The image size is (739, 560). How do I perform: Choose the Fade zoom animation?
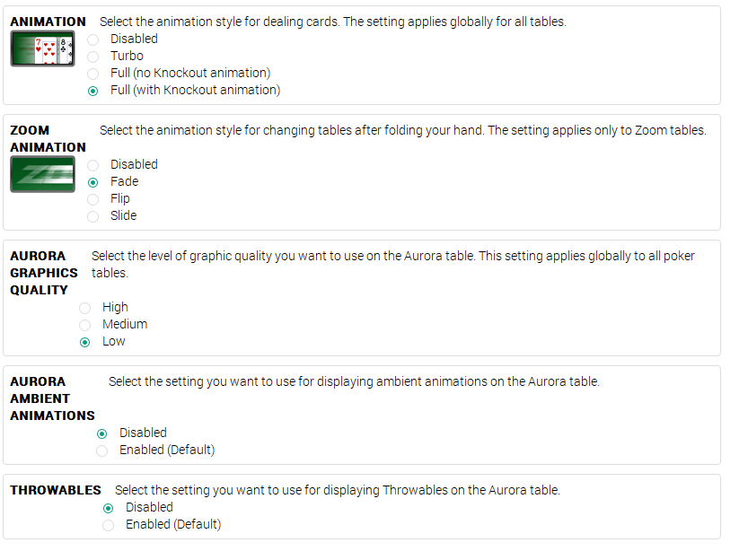[x=92, y=182]
